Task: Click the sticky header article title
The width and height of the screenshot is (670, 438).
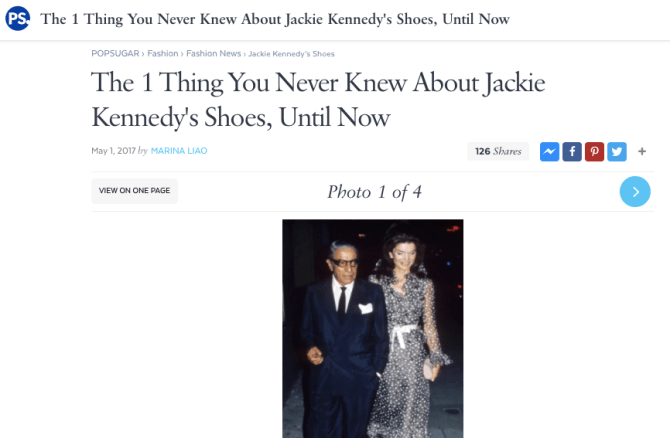Action: tap(275, 19)
